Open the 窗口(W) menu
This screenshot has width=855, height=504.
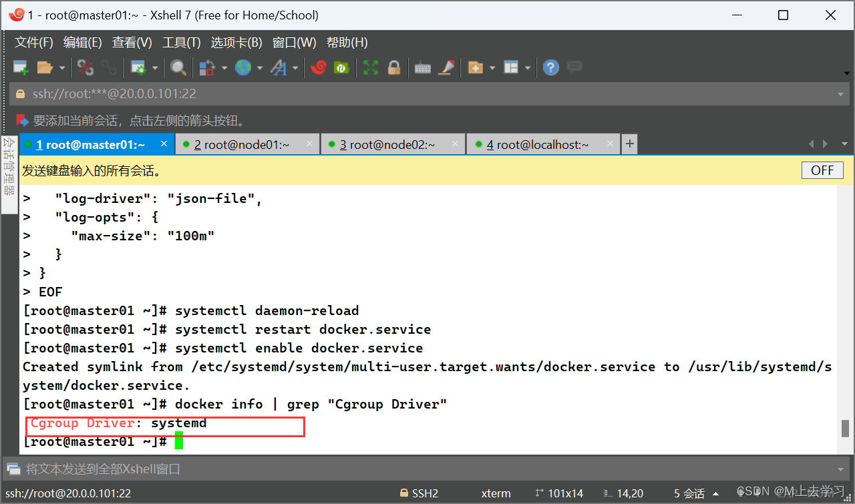click(x=295, y=43)
